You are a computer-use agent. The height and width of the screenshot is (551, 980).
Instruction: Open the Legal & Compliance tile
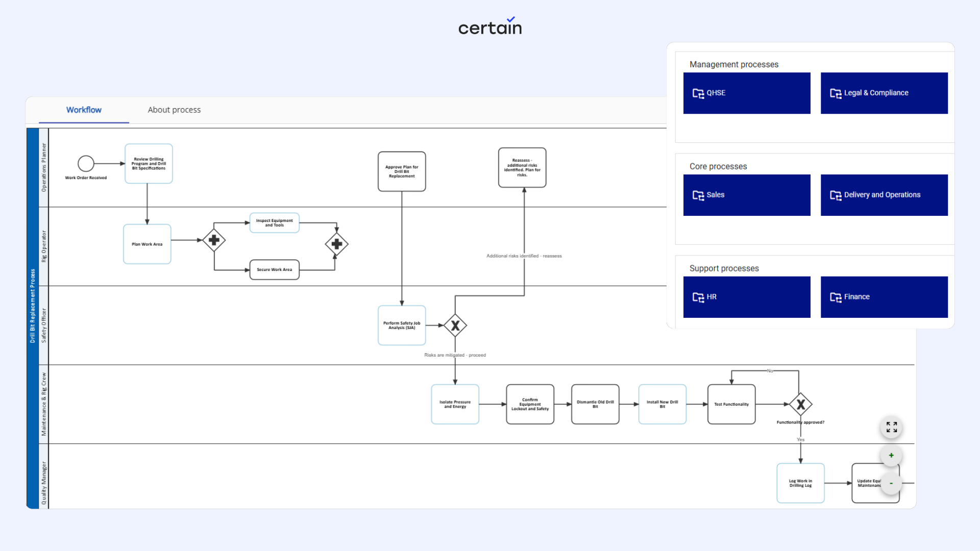884,93
